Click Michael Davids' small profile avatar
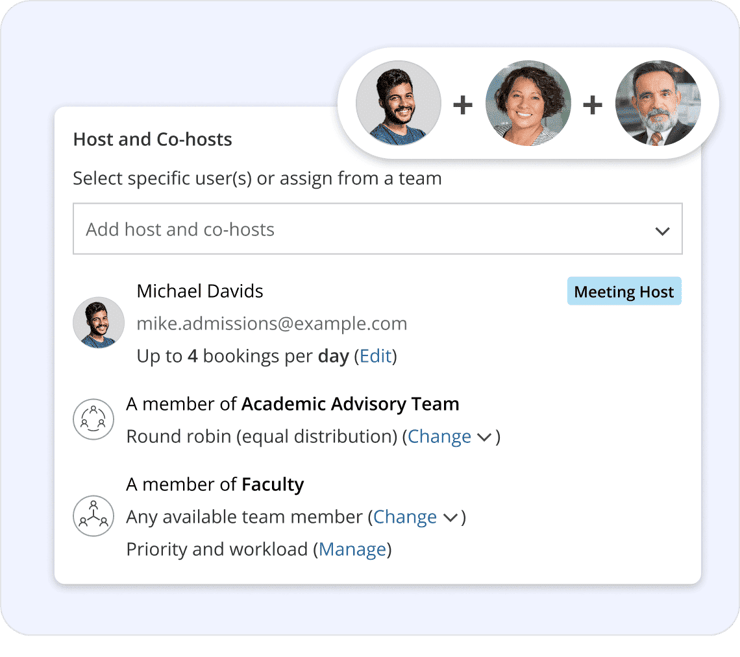 [x=99, y=323]
